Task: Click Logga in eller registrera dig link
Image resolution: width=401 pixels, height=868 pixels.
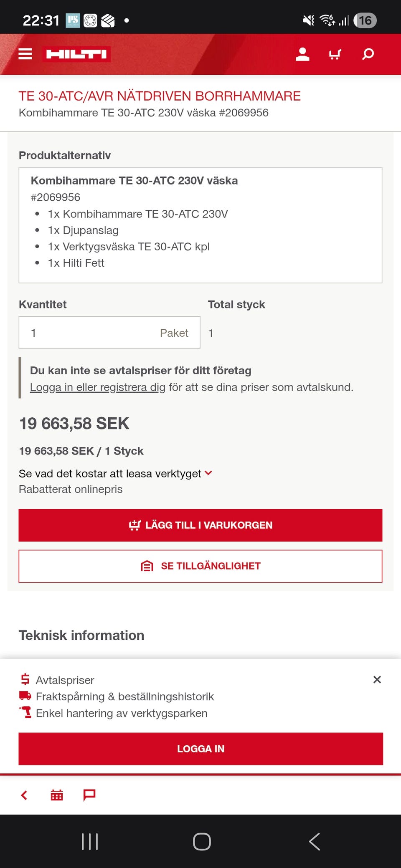Action: [96, 387]
